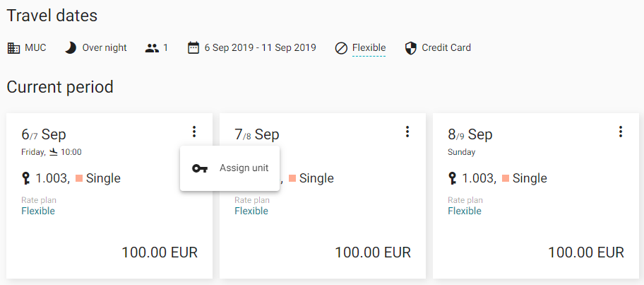644x285 pixels.
Task: Click the Single color swatch on 6/7 Sep card
Action: (79, 178)
